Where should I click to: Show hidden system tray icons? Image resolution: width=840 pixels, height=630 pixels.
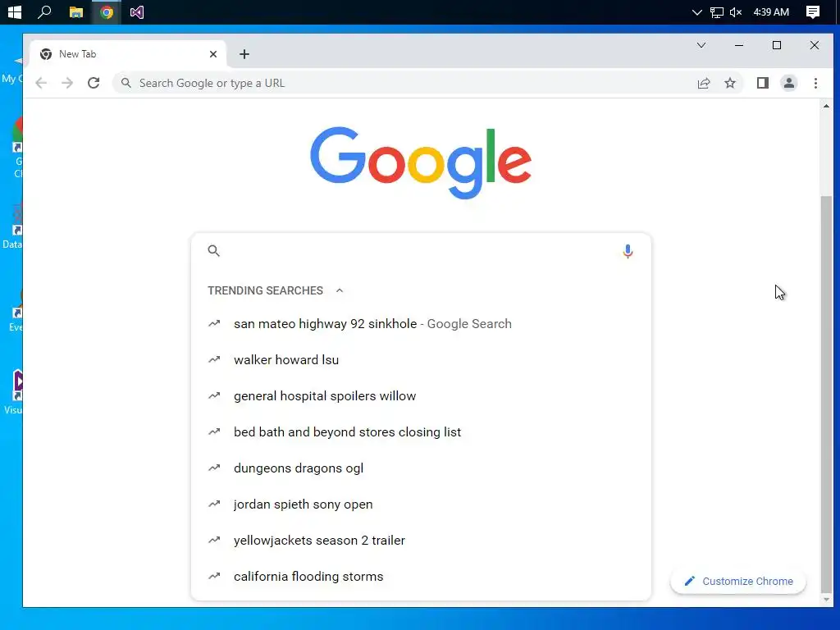697,12
